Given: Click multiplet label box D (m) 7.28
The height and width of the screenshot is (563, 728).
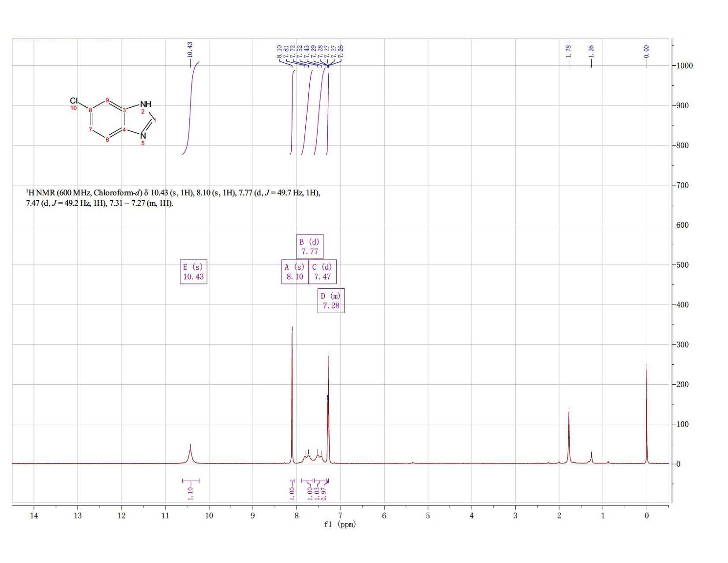Looking at the screenshot, I should [331, 301].
